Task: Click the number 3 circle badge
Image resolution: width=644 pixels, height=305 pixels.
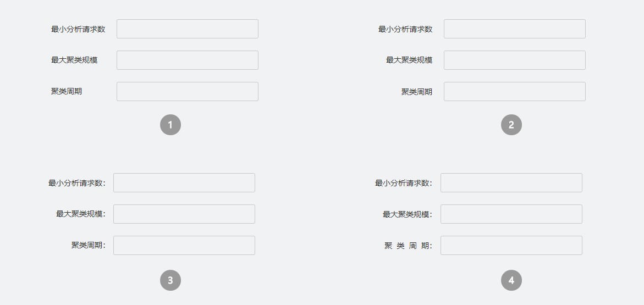Action: click(170, 280)
